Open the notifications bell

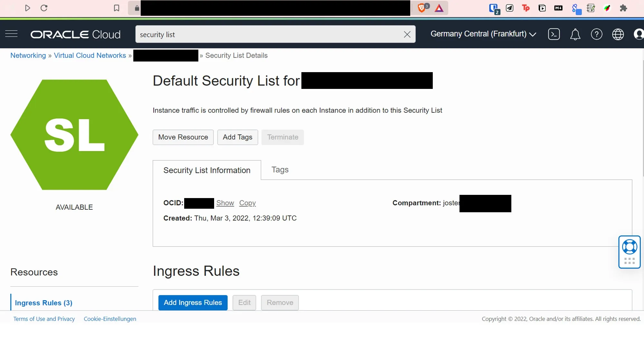(x=575, y=34)
